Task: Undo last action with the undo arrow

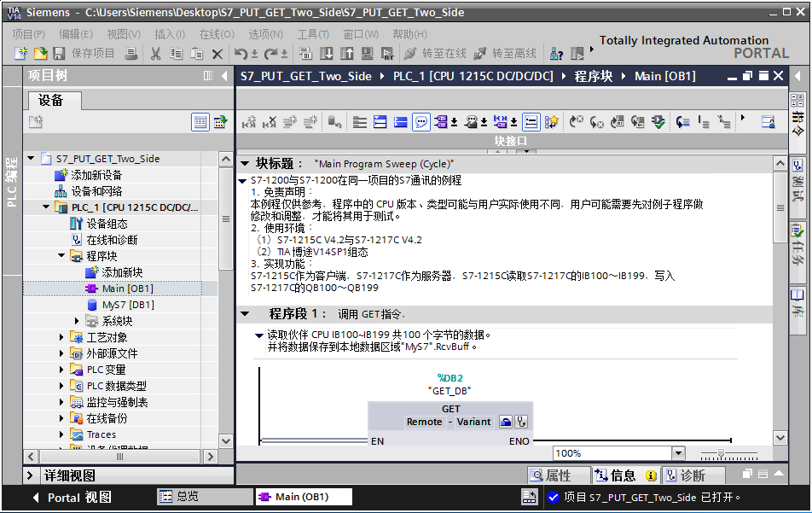Action: point(241,53)
